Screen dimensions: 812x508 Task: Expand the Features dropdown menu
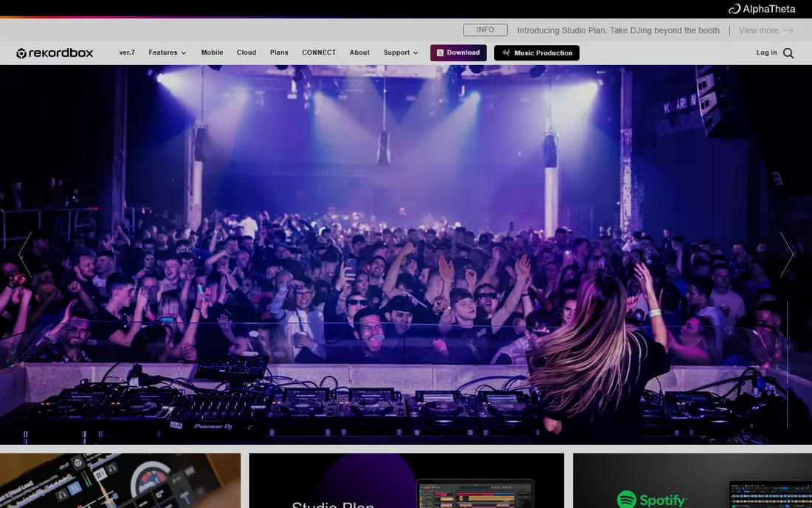168,52
